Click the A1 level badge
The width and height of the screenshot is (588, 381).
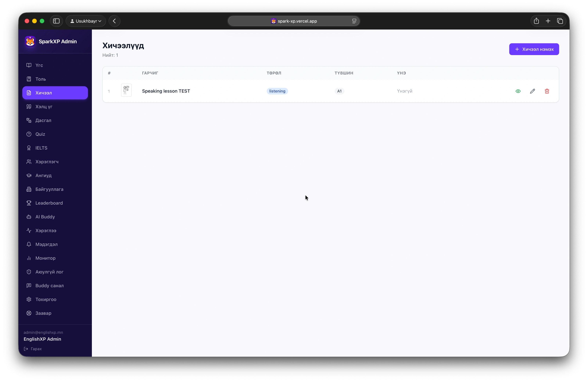tap(339, 91)
